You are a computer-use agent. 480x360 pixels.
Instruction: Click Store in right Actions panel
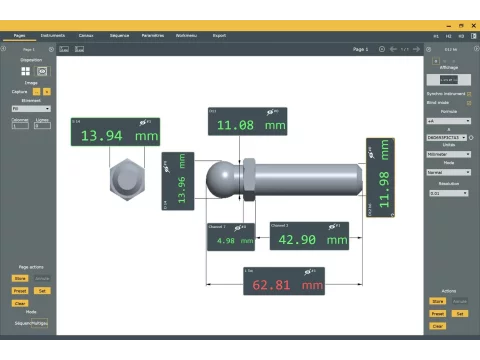click(x=438, y=301)
